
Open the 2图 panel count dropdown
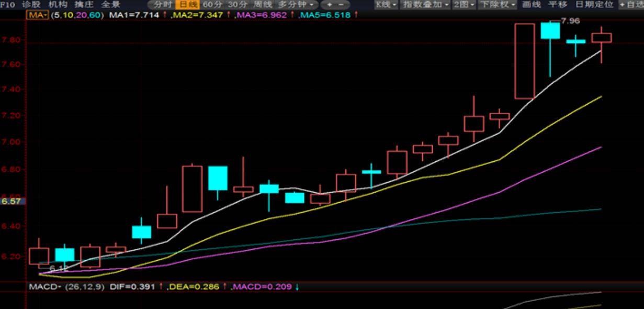[464, 4]
